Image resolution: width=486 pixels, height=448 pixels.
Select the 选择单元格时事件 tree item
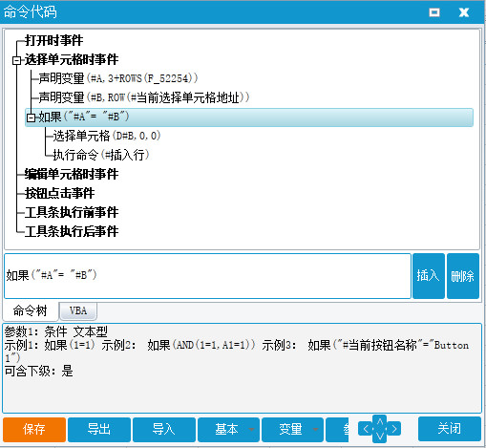(72, 59)
